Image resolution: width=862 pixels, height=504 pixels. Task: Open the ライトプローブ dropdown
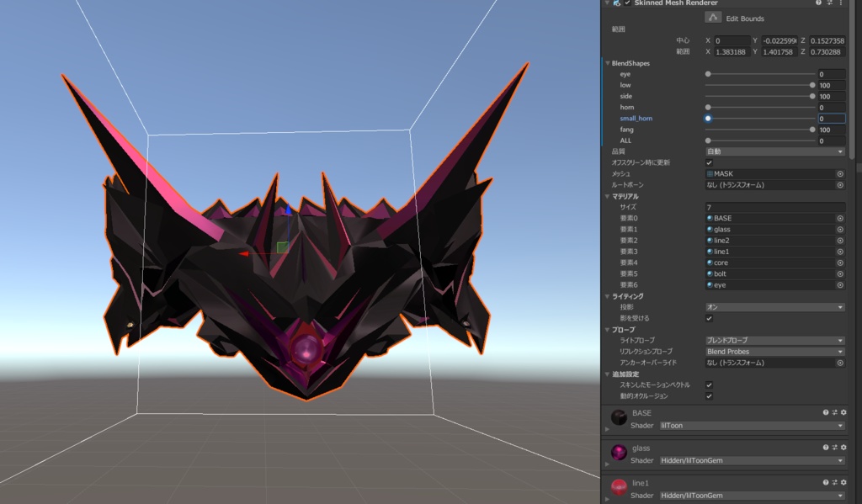tap(775, 340)
